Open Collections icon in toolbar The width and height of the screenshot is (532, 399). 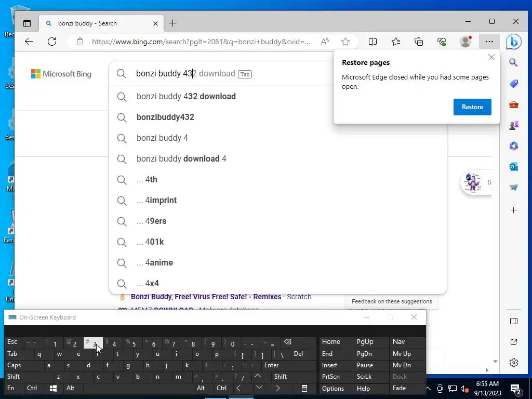(x=419, y=42)
